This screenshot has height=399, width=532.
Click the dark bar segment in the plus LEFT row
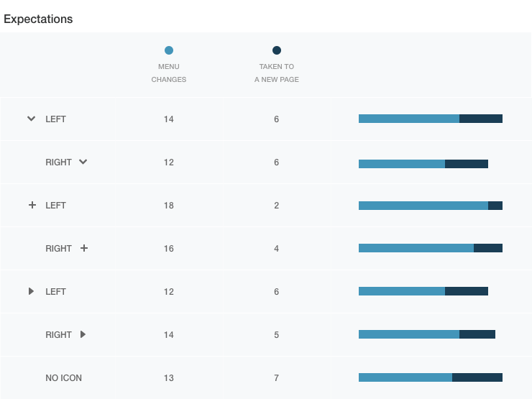click(x=495, y=205)
